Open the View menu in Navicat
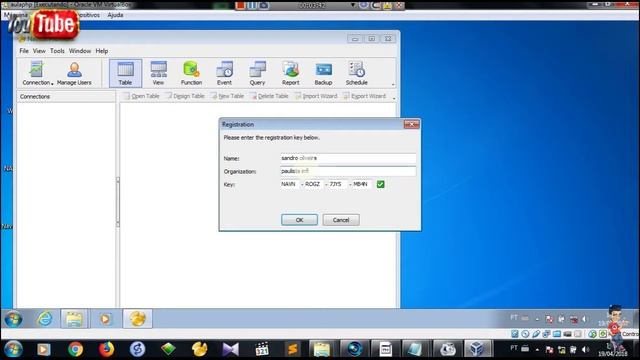Viewport: 640px width, 360px height. tap(39, 51)
